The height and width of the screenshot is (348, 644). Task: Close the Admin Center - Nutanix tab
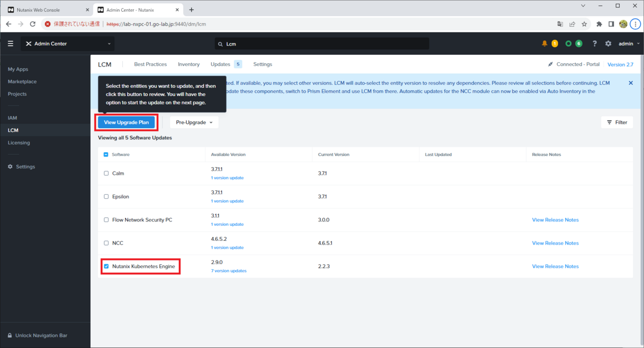176,10
